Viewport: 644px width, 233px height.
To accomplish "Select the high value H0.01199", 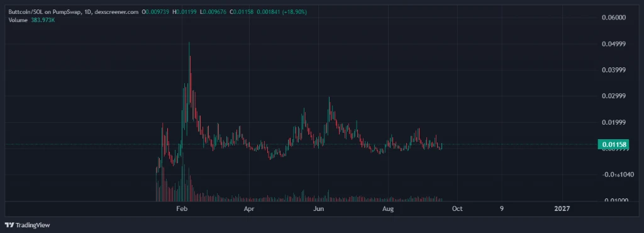I will 185,12.
